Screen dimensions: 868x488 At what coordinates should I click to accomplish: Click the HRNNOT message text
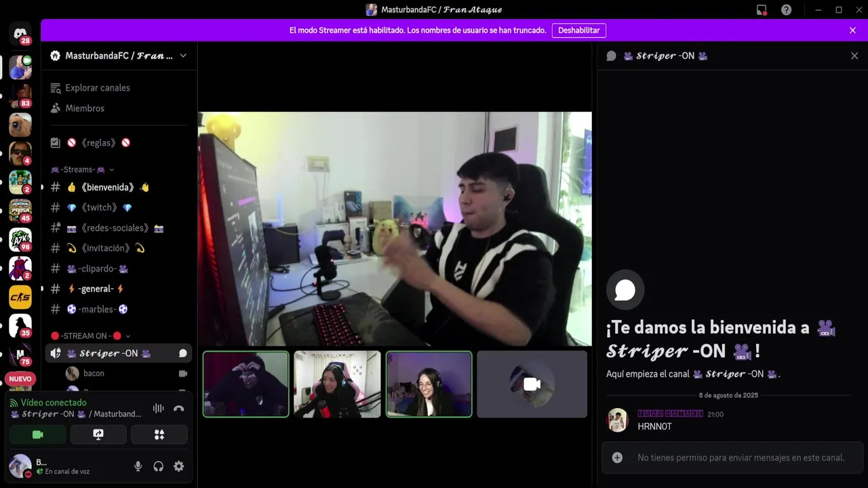[x=654, y=426]
